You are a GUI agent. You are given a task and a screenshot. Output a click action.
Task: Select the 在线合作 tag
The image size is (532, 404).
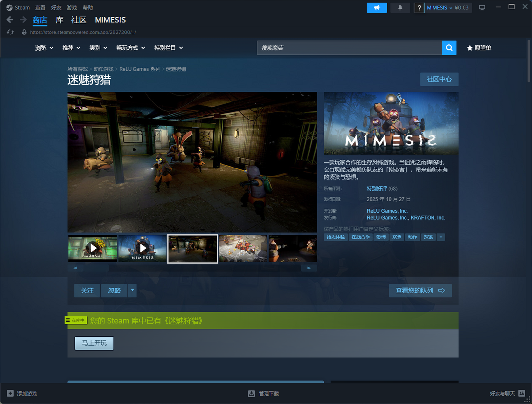361,237
